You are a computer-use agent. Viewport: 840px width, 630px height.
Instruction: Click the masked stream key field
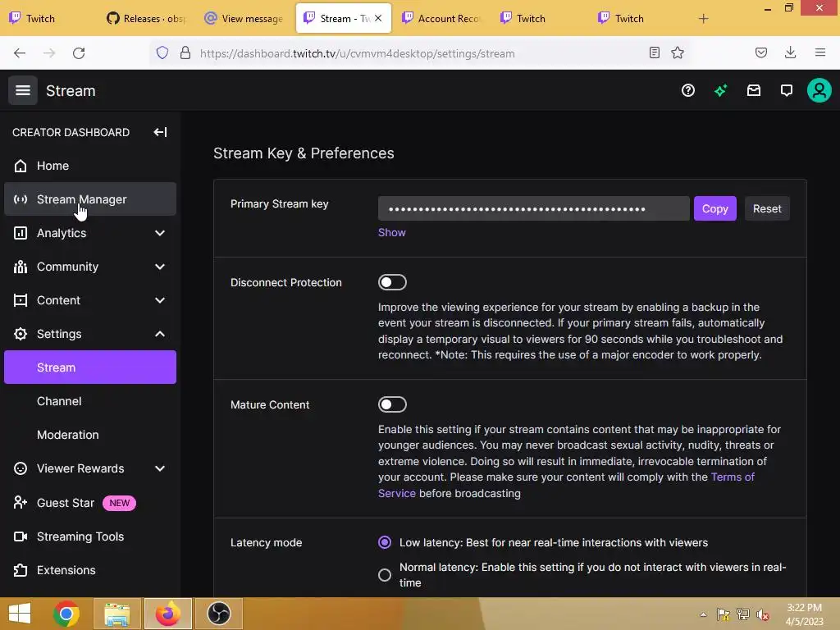pos(533,208)
